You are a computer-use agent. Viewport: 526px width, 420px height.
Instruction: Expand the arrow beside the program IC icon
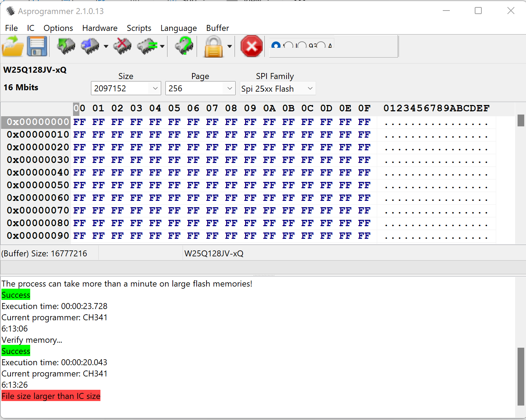(106, 46)
